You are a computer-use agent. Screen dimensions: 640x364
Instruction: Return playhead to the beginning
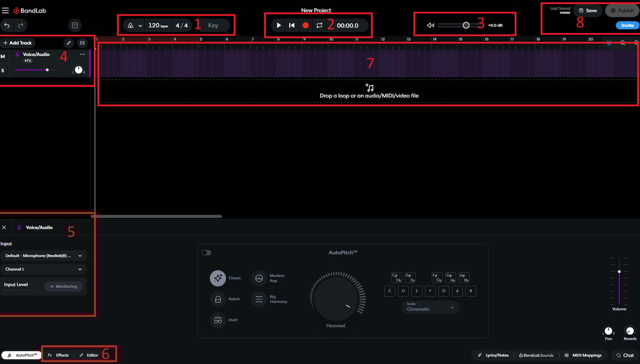(x=292, y=25)
